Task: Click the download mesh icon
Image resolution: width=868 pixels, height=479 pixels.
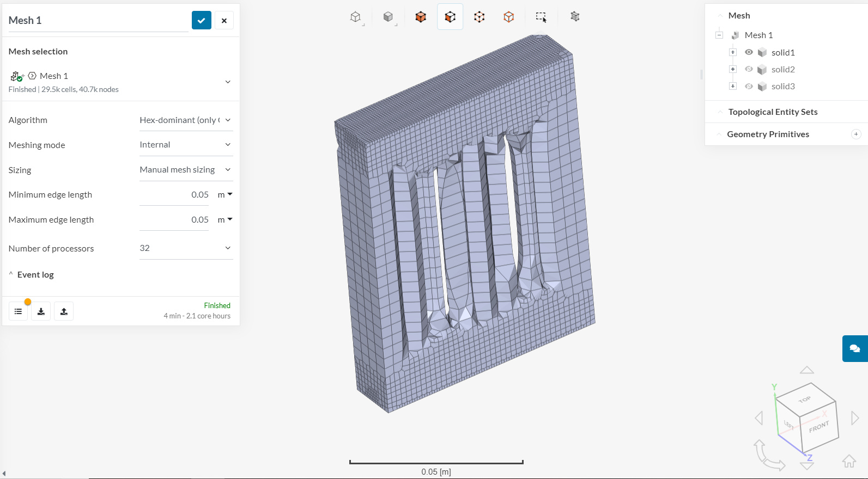Action: [41, 311]
